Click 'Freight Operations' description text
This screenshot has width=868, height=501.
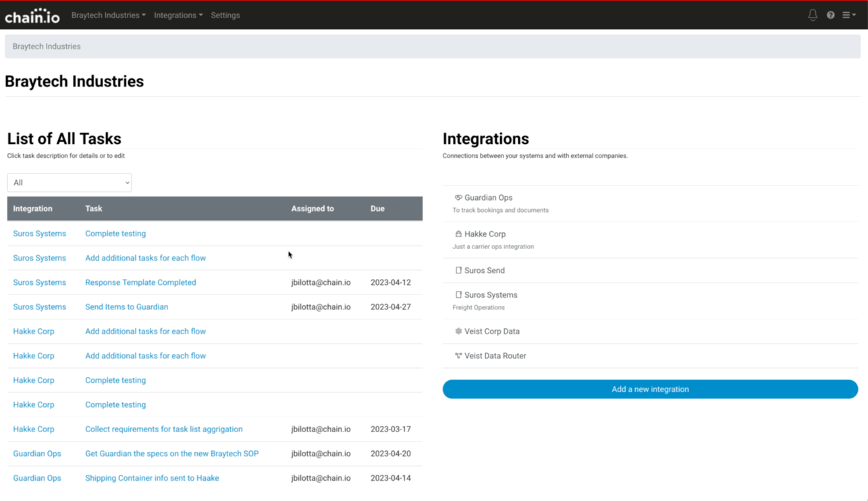(479, 307)
